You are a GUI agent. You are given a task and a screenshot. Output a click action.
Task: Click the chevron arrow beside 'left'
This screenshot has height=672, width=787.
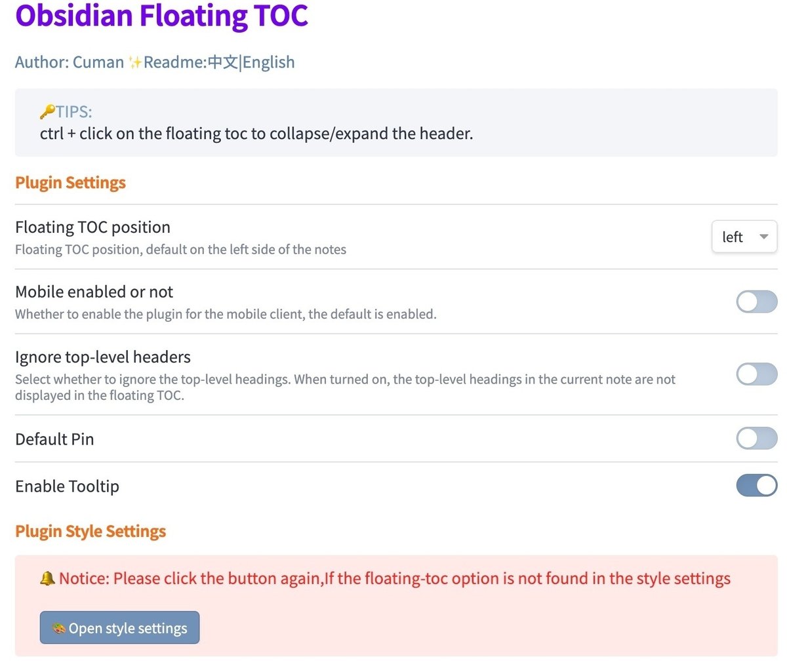click(x=763, y=237)
